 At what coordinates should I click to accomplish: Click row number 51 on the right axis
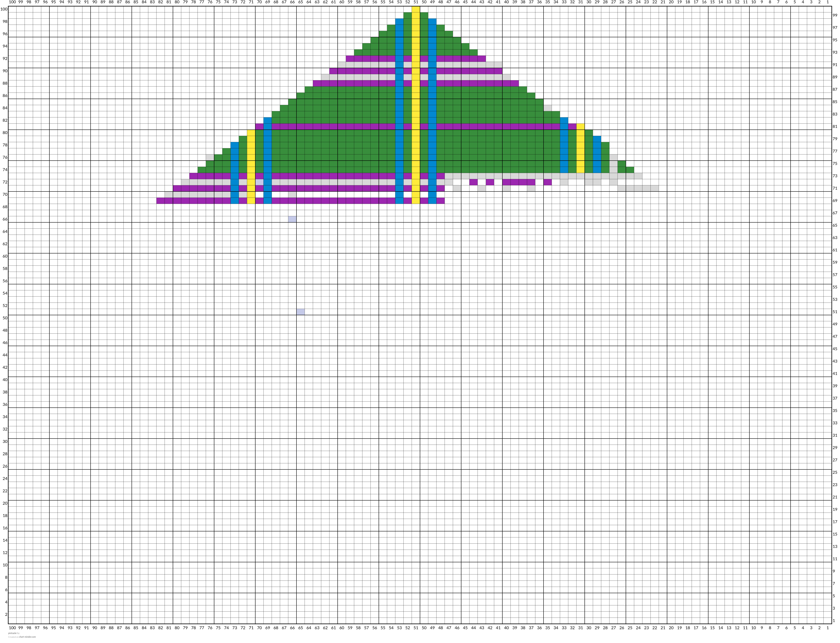(835, 312)
